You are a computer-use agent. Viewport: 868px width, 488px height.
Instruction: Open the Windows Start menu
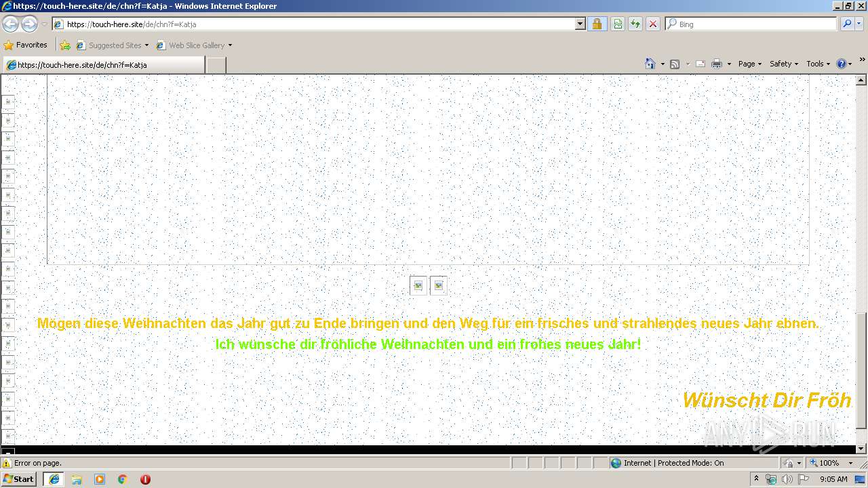(19, 479)
